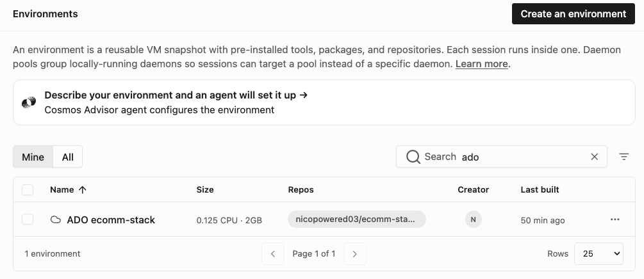644x279 pixels.
Task: Switch to the Mine tab
Action: point(33,157)
